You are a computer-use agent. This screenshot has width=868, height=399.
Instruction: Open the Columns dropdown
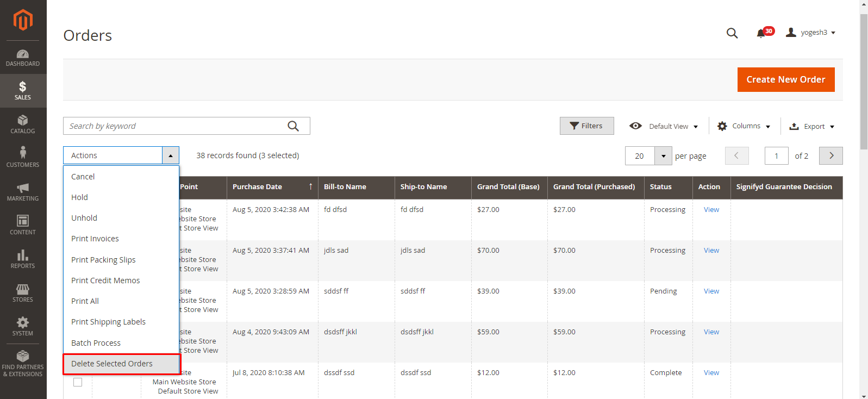[x=744, y=126]
